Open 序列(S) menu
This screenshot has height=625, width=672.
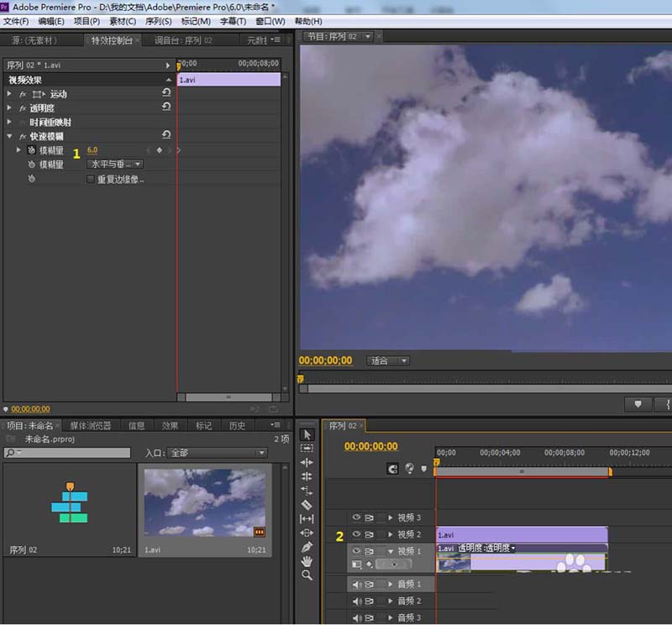point(158,22)
